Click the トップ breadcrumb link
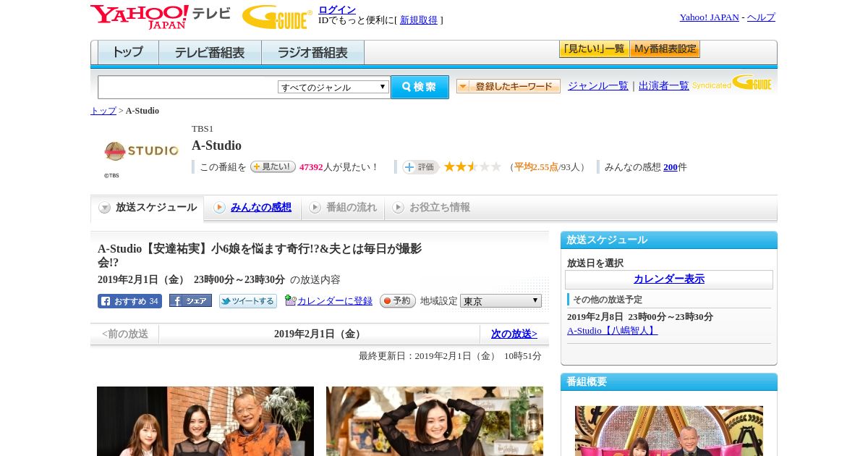This screenshot has width=868, height=456. [x=103, y=111]
